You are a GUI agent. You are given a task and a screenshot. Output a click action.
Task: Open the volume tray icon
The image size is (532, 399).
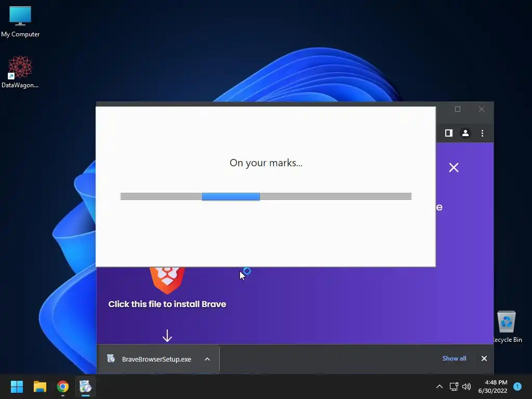coord(467,387)
